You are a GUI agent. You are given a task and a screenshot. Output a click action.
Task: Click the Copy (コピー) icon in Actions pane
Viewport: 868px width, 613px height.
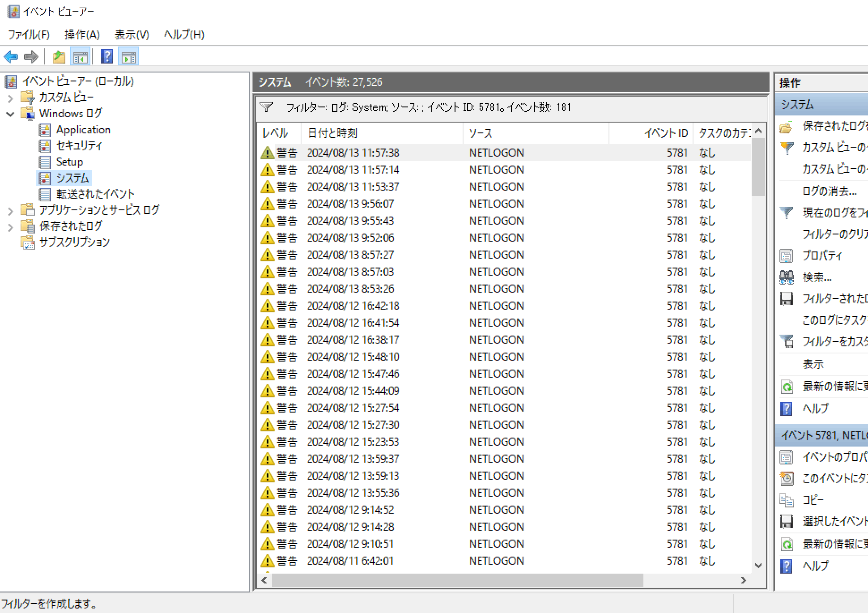point(786,500)
